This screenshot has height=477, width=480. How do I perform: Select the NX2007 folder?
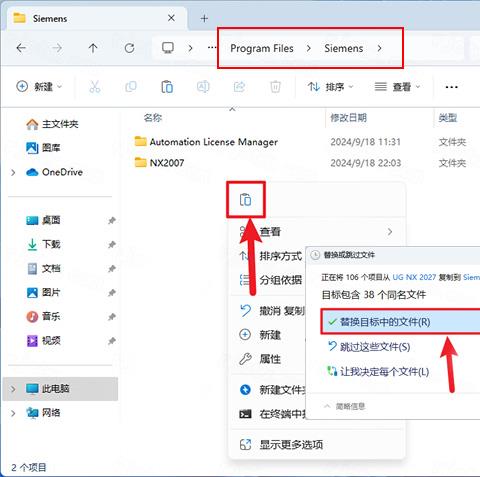[159, 163]
